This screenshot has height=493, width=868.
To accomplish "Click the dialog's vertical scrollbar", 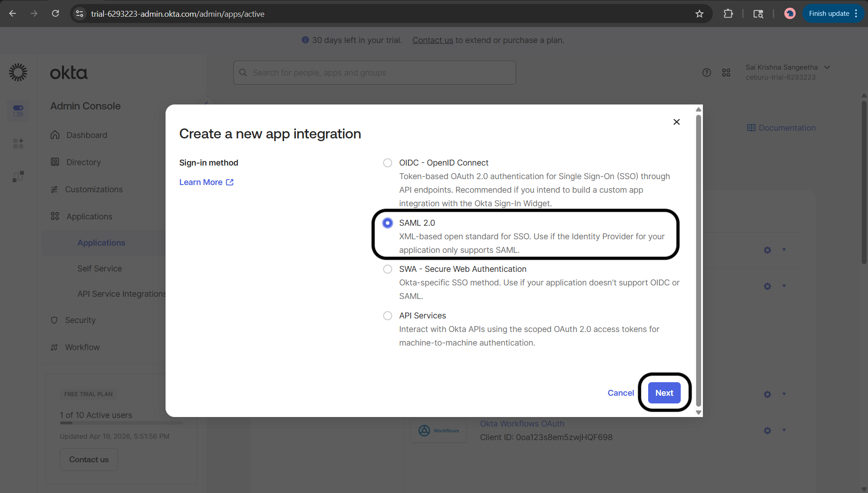I will [x=698, y=260].
